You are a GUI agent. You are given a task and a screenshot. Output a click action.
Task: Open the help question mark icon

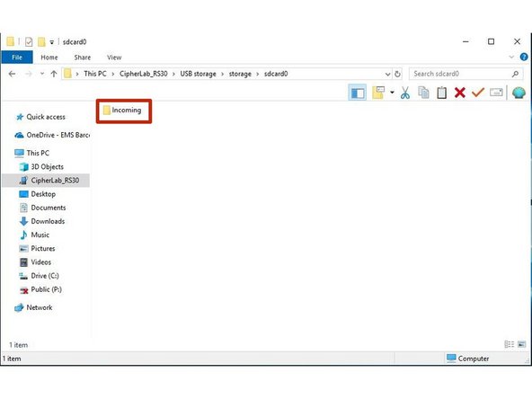coord(524,57)
